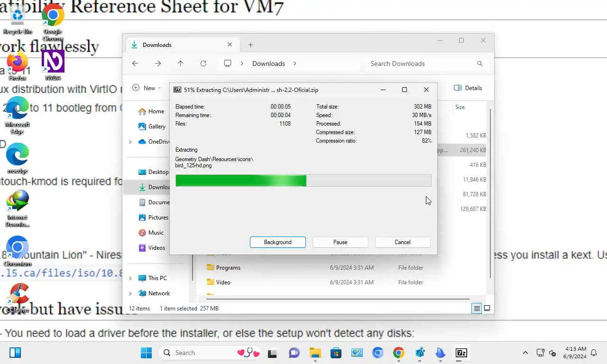Open Music in the Explorer sidebar
The image size is (607, 364).
coord(151,233)
